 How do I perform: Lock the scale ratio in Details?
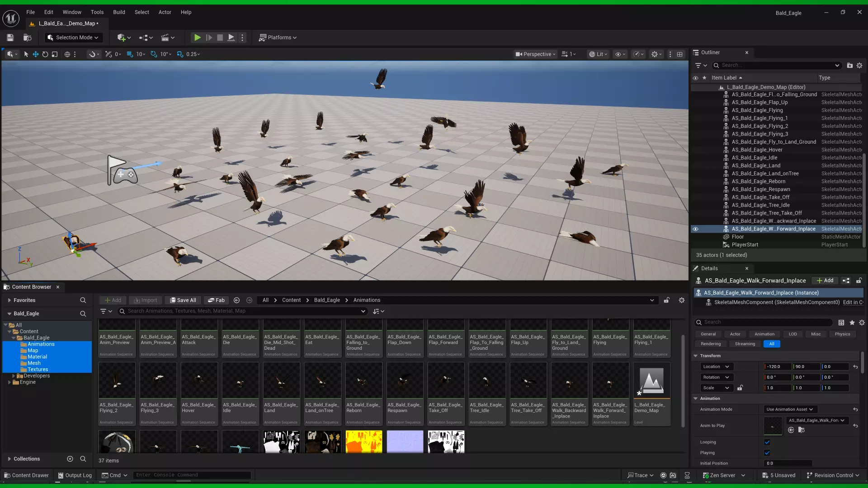pyautogui.click(x=740, y=388)
